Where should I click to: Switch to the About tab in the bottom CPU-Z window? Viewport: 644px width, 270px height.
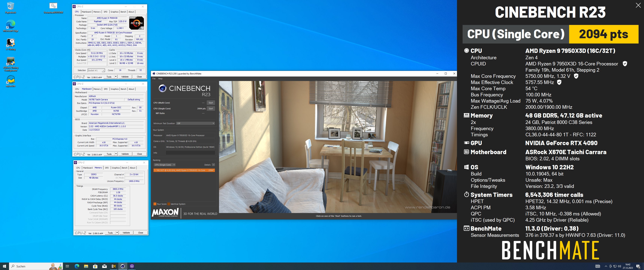(x=133, y=168)
